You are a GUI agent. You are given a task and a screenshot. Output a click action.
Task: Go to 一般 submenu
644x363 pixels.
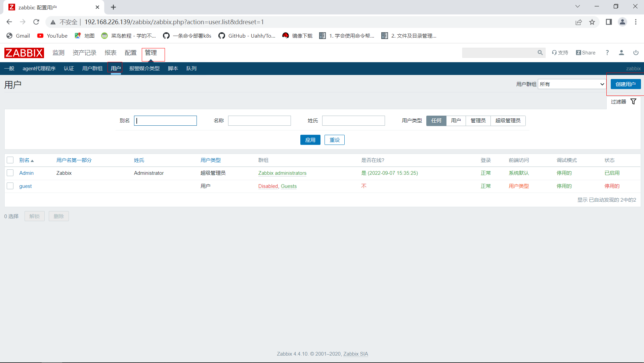coord(9,69)
